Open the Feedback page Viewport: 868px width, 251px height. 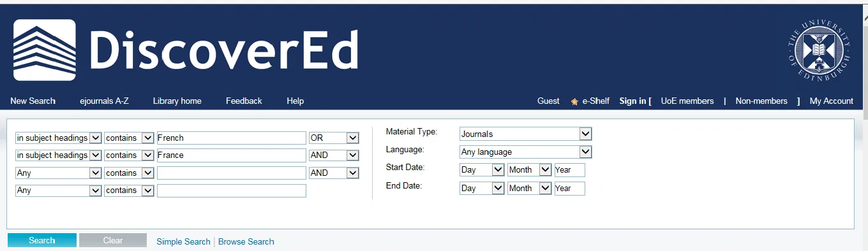[x=244, y=101]
